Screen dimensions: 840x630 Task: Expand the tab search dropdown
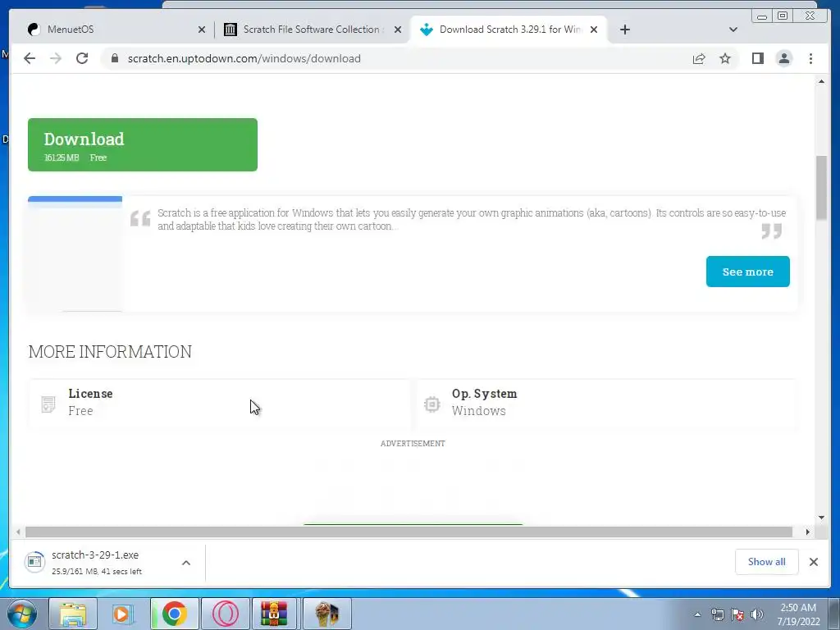click(733, 30)
